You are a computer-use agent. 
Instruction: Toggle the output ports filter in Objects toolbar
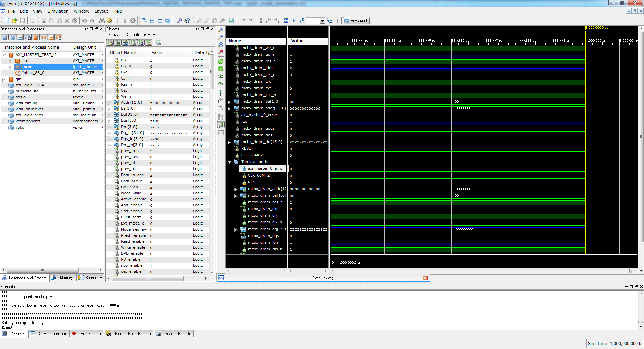[x=118, y=43]
